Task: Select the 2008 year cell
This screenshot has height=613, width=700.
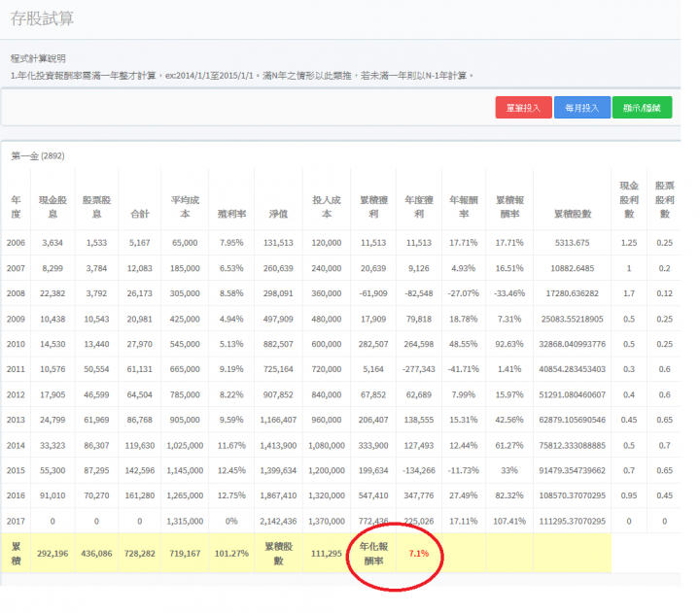Action: (x=16, y=293)
